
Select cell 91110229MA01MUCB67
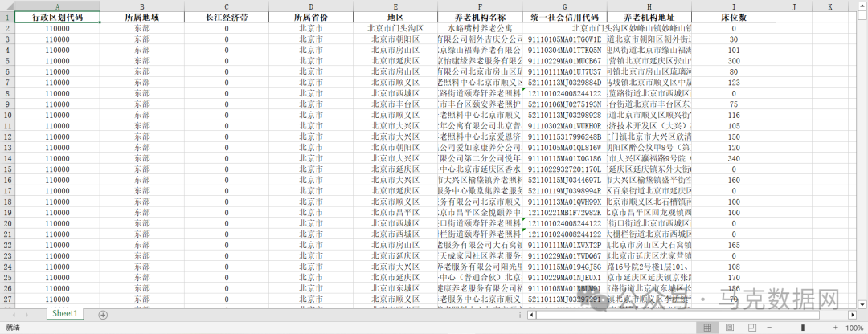coord(565,61)
